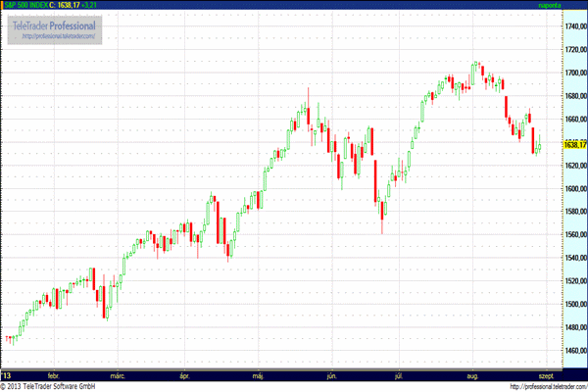Click the yellow 1638,17 current price tag
Screen dimensions: 588x392
pos(575,145)
